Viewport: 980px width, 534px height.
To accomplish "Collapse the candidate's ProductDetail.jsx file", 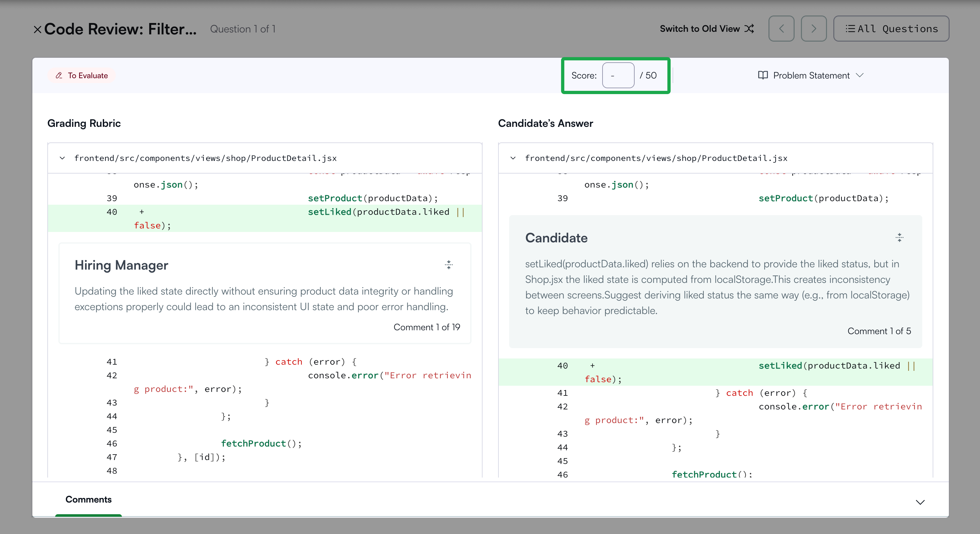I will (x=513, y=158).
